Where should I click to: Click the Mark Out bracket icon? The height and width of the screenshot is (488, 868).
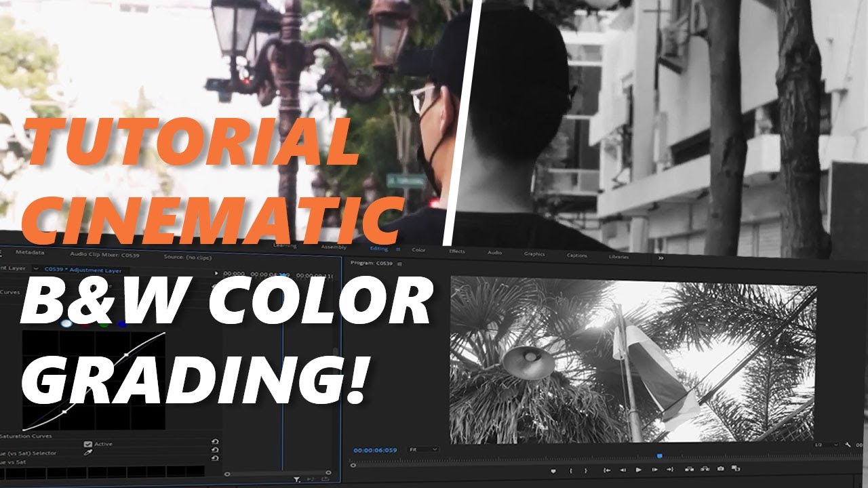586,470
